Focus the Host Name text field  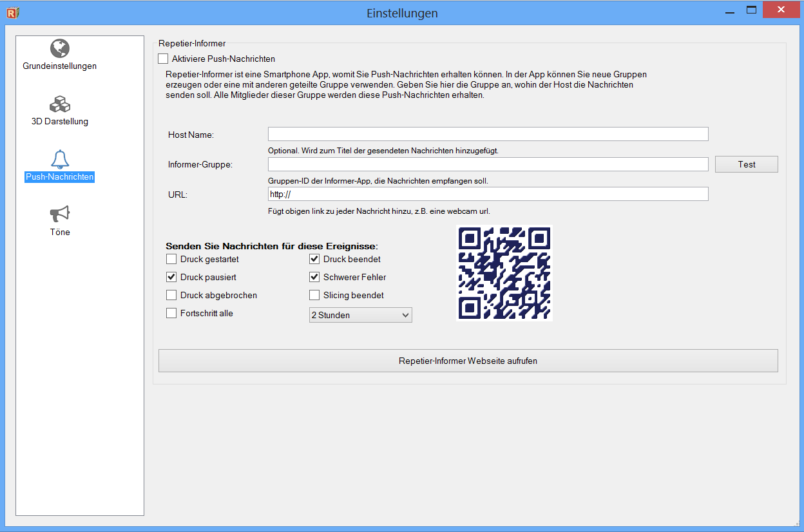[488, 134]
